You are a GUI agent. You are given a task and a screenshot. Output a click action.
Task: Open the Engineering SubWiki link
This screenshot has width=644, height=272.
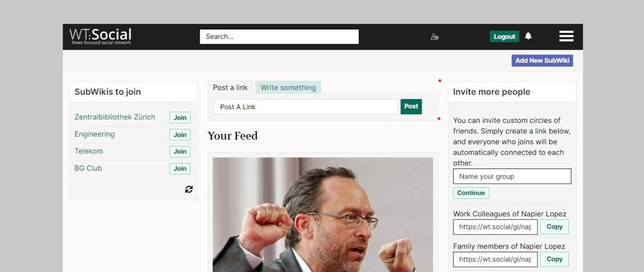coord(95,134)
